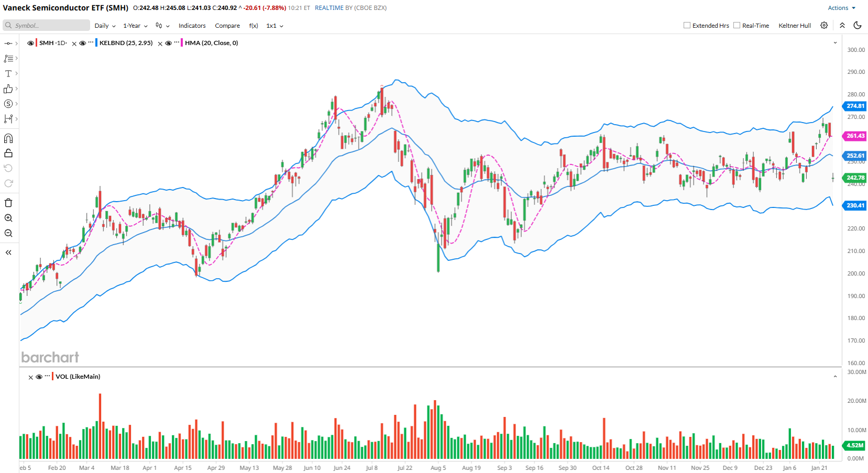The width and height of the screenshot is (868, 473).
Task: Click the lock drawings icon
Action: [8, 153]
